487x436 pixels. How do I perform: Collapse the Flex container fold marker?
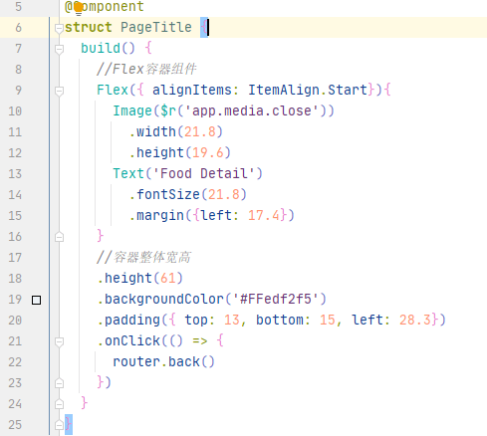(59, 91)
